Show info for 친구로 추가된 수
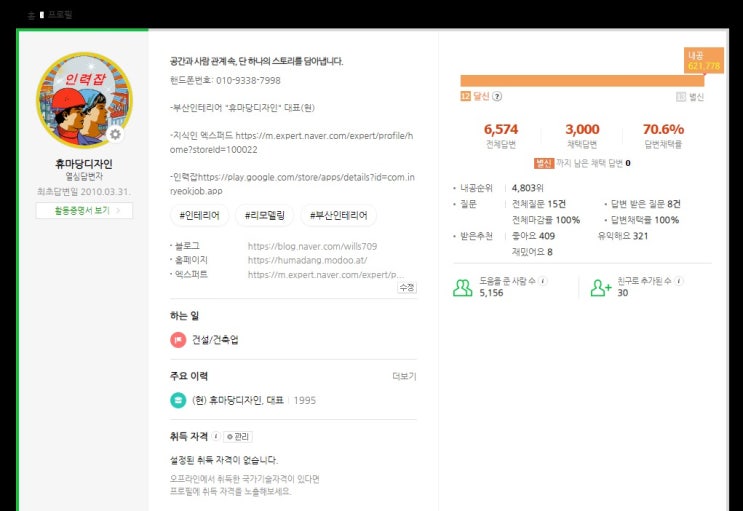This screenshot has width=743, height=511. click(679, 281)
